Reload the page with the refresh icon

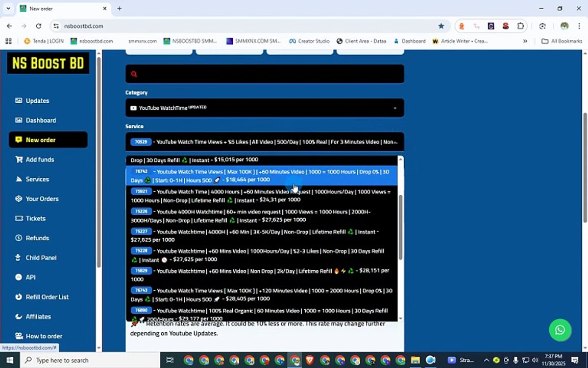[x=38, y=26]
